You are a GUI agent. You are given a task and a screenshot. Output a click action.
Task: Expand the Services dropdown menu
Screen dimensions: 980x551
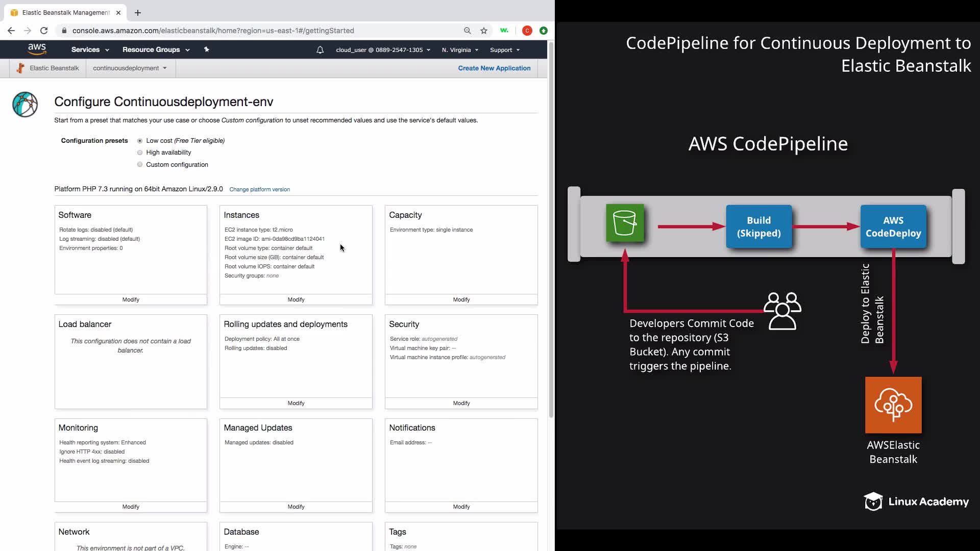(90, 50)
